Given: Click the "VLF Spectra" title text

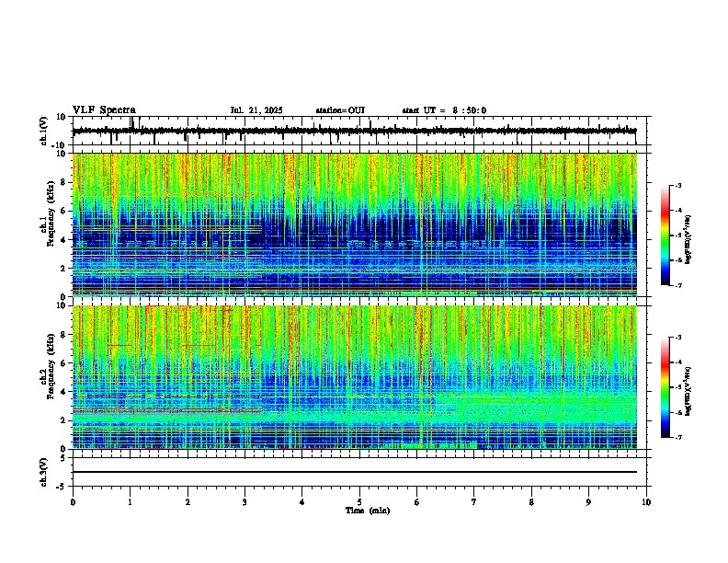Looking at the screenshot, I should point(104,110).
